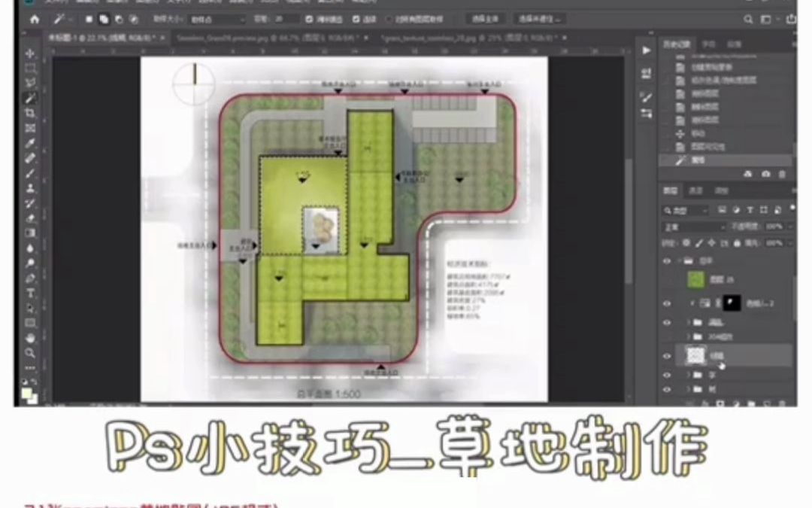Switch to the 历史记录 (History) tab
The height and width of the screenshot is (508, 812).
(x=675, y=43)
